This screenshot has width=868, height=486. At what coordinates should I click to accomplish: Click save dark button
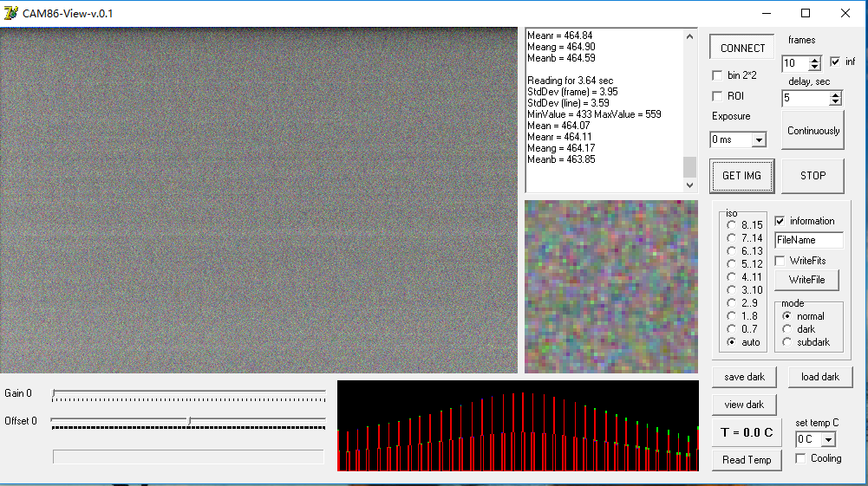pos(744,377)
